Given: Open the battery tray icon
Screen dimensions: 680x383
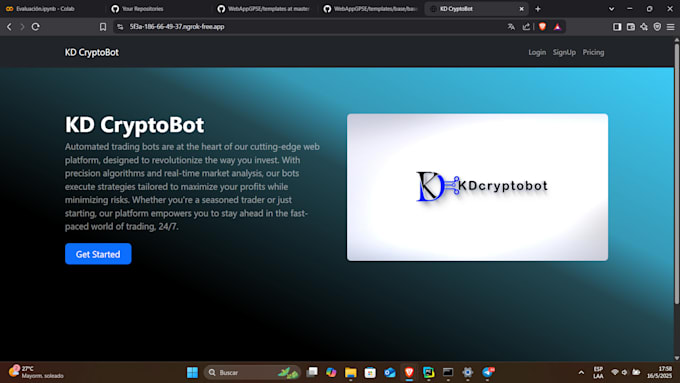Looking at the screenshot, I should (636, 373).
